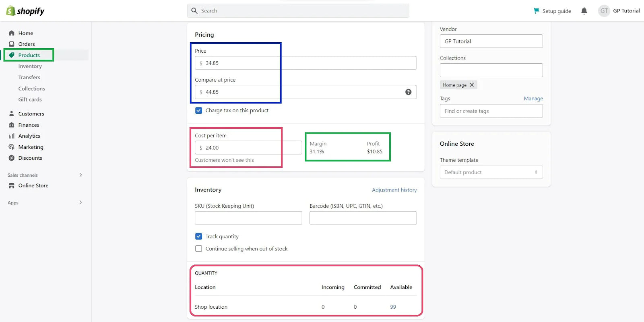
Task: Open notifications bell icon
Action: (584, 11)
